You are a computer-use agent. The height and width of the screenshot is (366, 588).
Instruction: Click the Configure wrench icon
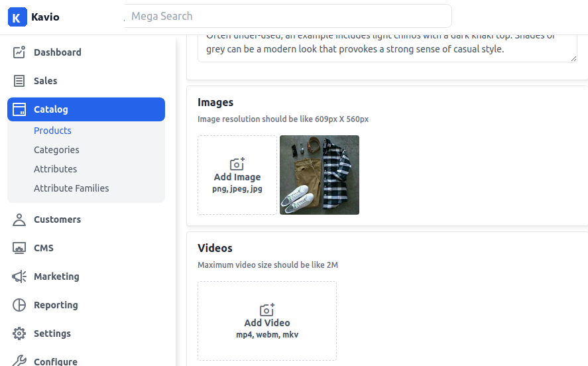point(19,361)
